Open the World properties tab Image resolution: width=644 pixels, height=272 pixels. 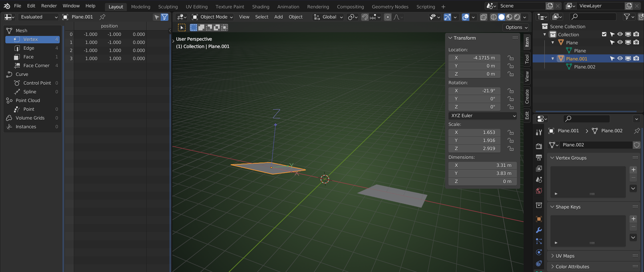pos(539,191)
